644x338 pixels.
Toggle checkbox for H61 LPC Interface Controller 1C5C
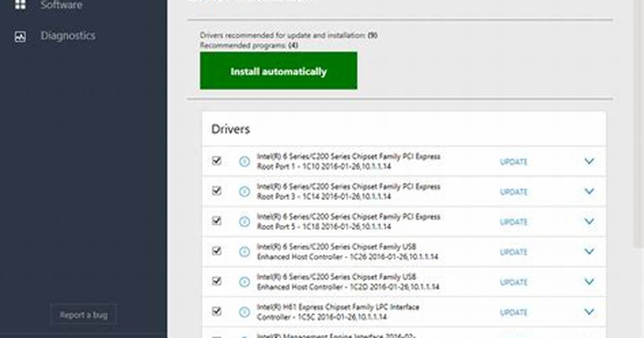click(x=216, y=311)
